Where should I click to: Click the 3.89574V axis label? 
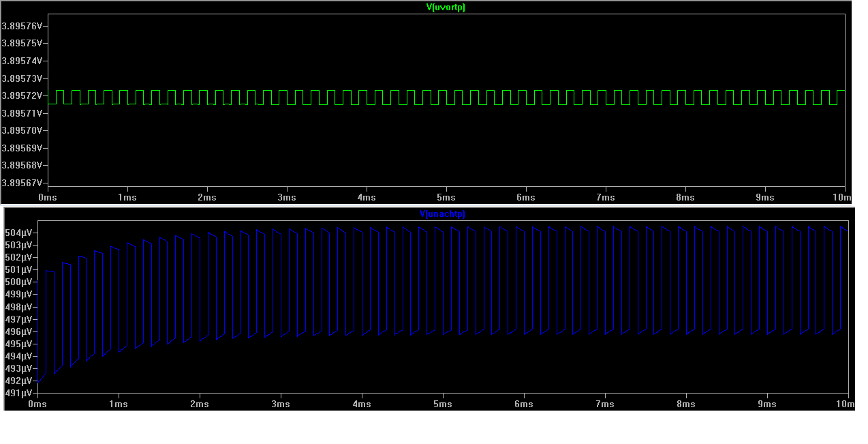click(22, 61)
